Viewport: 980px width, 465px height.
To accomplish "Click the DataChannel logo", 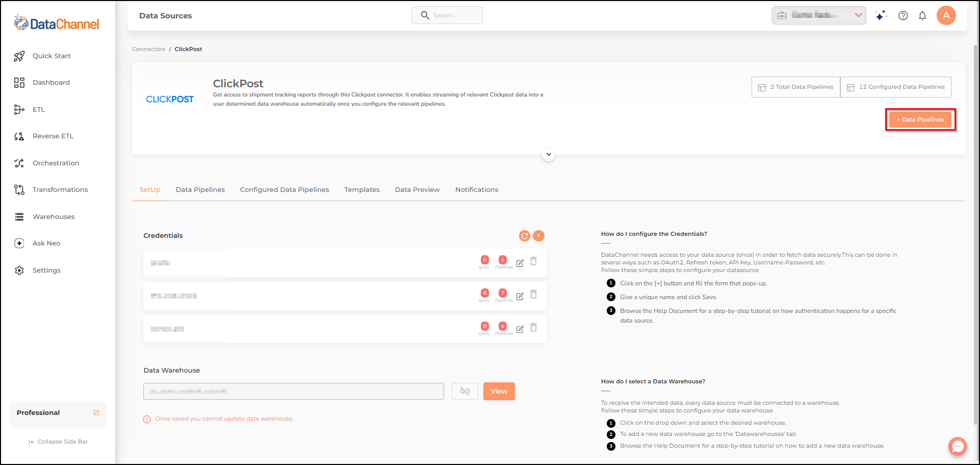I will tap(57, 23).
